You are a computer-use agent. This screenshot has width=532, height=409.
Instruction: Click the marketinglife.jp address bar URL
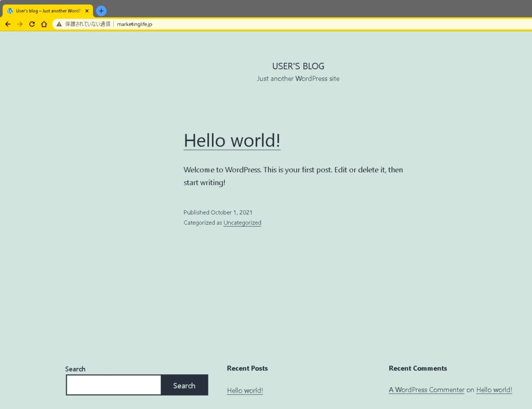[135, 24]
